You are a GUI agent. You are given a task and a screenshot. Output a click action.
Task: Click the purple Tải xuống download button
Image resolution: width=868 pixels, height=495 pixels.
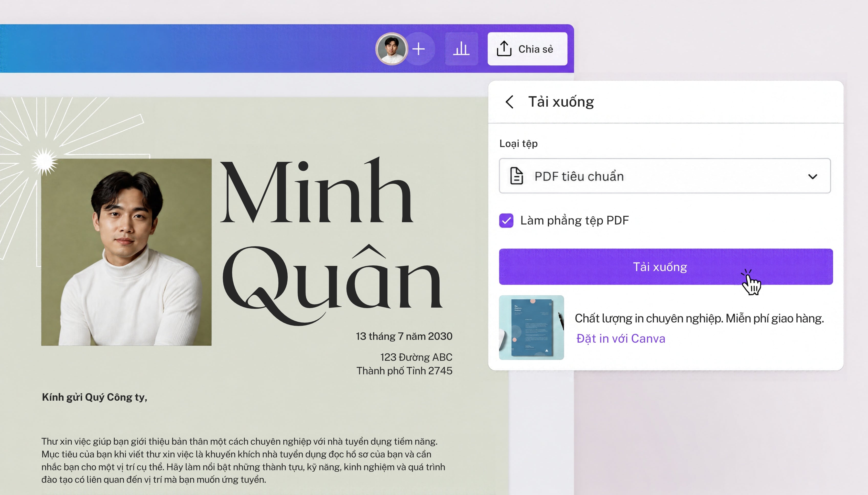pos(666,266)
